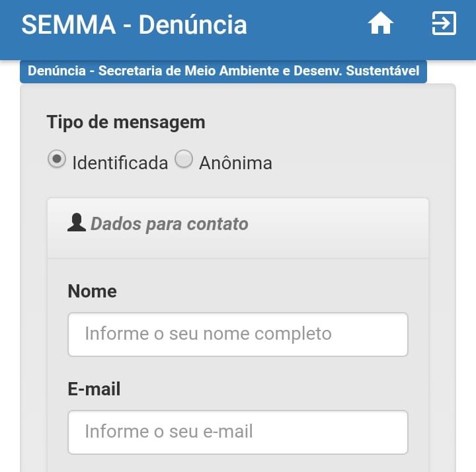Click the 'Informe o seu e-mail' placeholder
The height and width of the screenshot is (472, 476).
[169, 431]
